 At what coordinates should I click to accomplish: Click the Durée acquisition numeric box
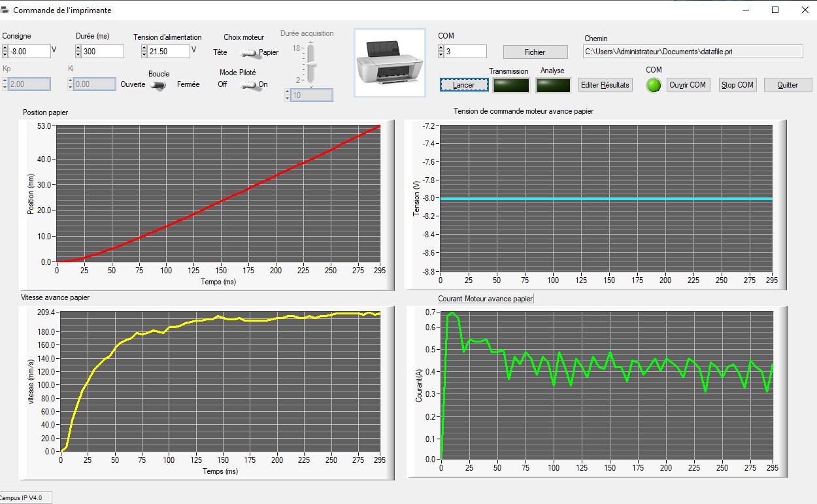[311, 95]
